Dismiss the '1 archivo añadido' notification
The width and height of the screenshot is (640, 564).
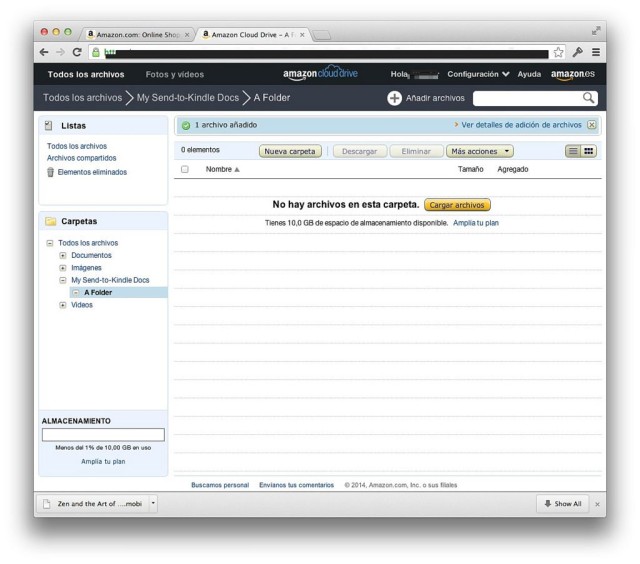(591, 125)
